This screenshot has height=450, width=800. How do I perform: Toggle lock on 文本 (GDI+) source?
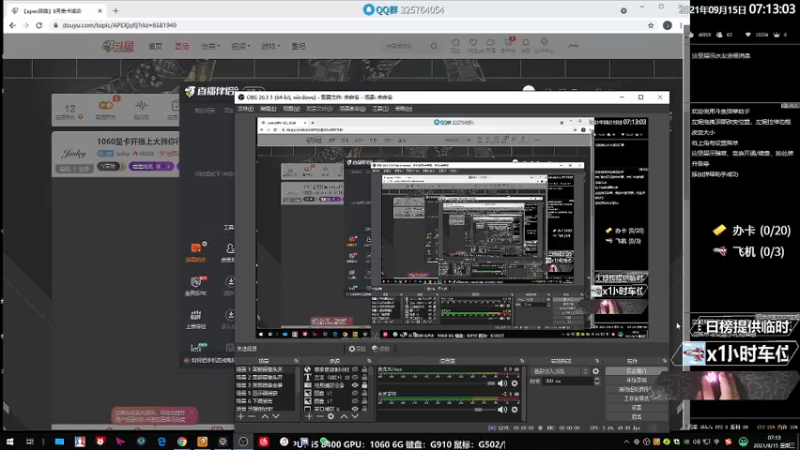point(364,378)
